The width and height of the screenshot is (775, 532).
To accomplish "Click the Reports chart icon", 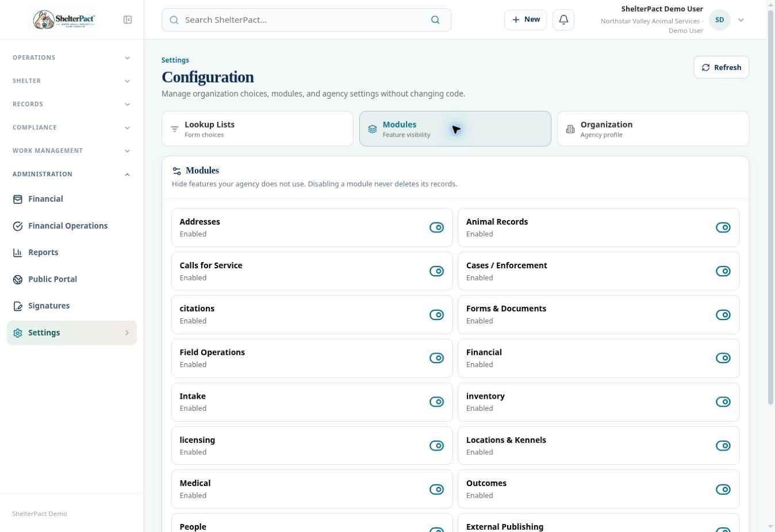I will click(x=18, y=252).
